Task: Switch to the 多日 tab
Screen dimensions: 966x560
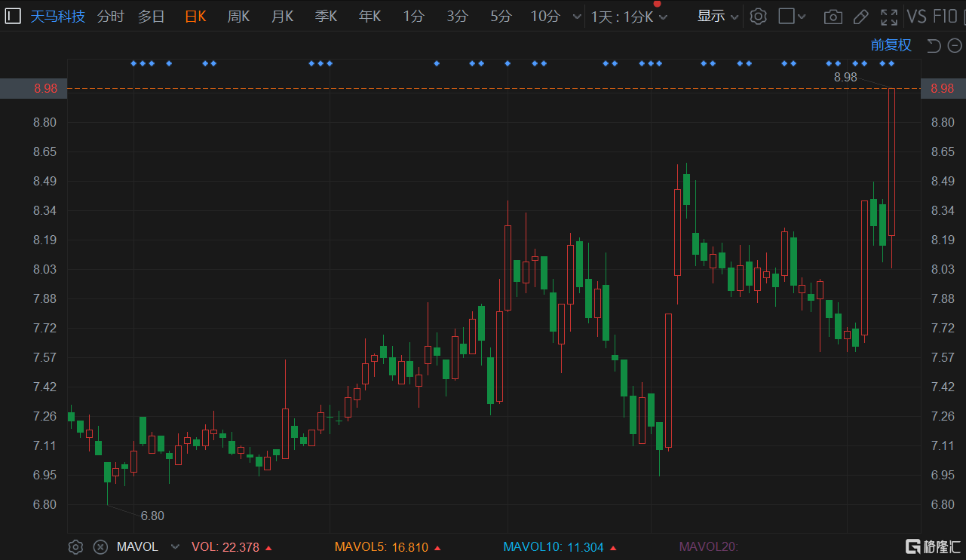Action: pos(151,16)
